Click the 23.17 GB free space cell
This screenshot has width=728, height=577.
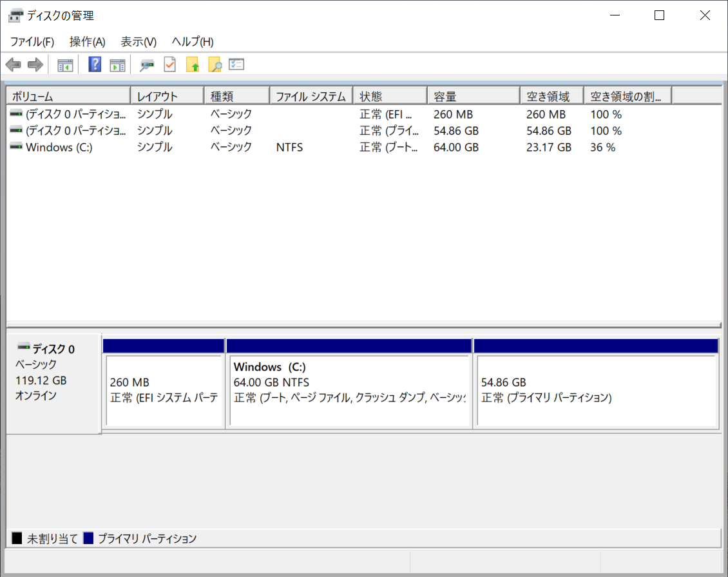tap(549, 147)
